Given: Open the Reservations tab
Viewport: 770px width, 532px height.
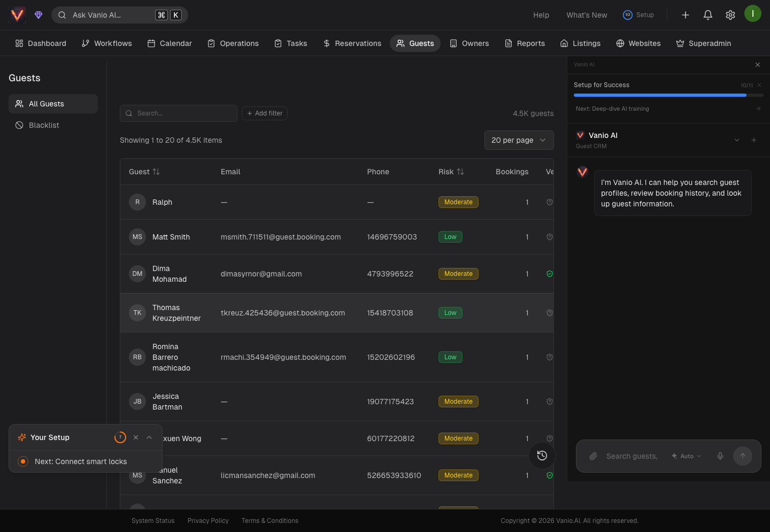Looking at the screenshot, I should click(352, 43).
